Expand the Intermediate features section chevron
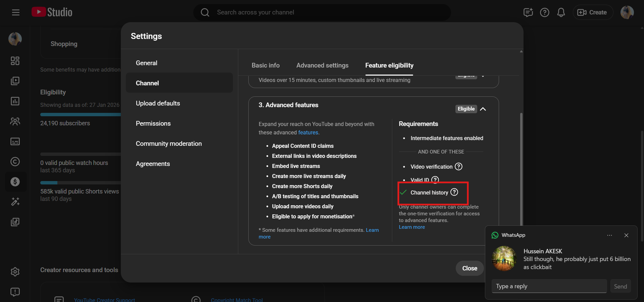 click(483, 76)
